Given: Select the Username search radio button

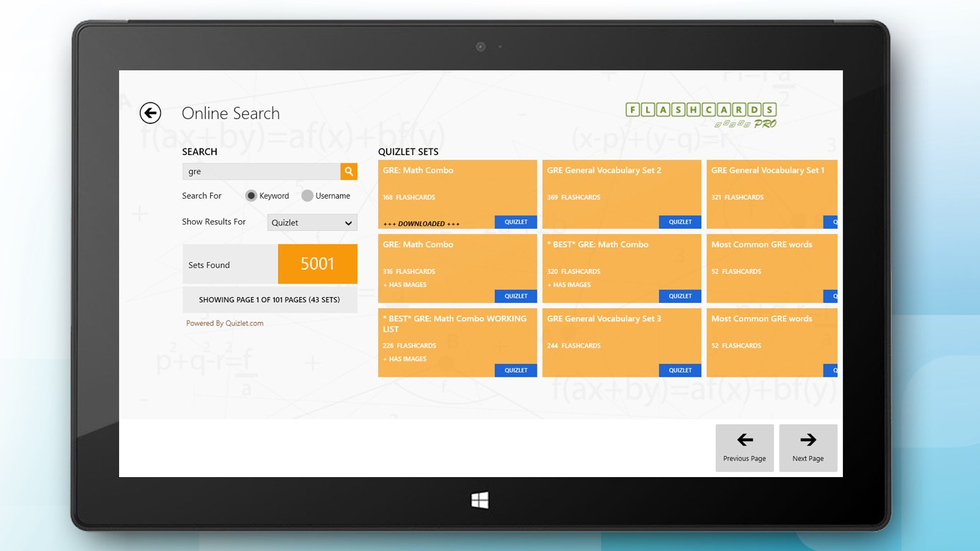Looking at the screenshot, I should tap(307, 195).
